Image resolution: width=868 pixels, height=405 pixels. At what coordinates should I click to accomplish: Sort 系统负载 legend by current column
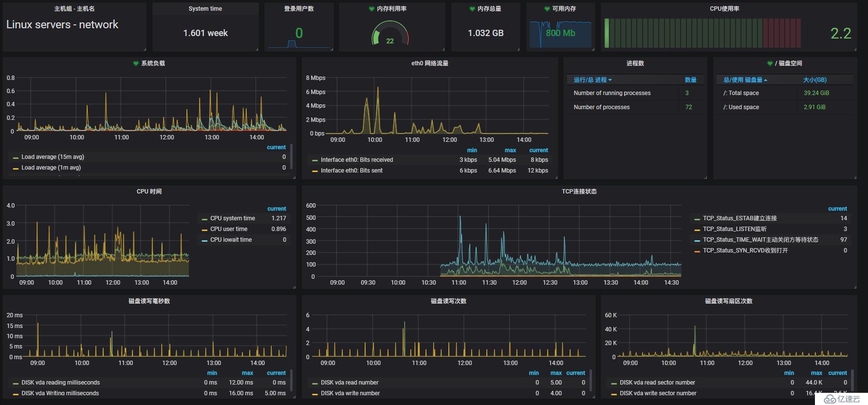(277, 147)
